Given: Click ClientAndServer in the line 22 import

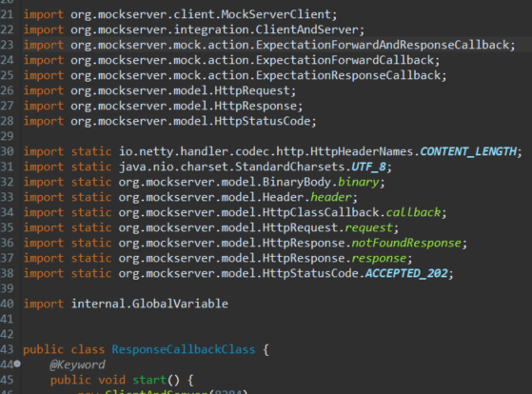Looking at the screenshot, I should [306, 30].
